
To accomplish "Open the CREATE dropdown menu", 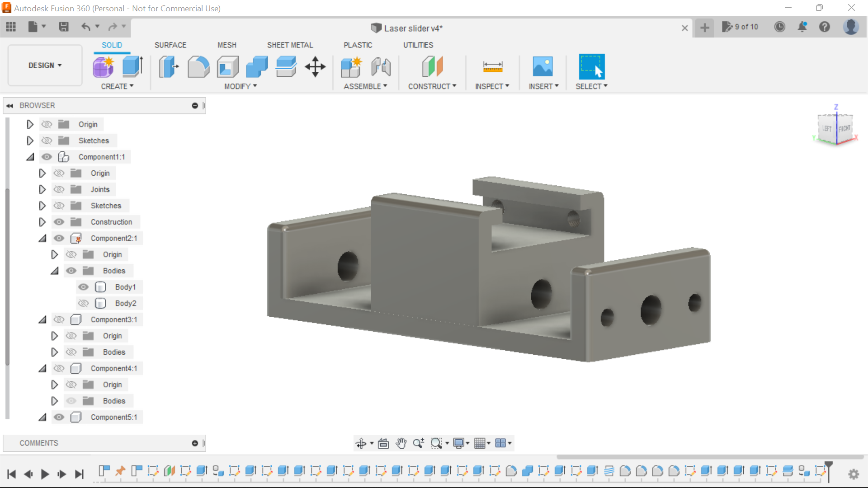I will tap(117, 86).
